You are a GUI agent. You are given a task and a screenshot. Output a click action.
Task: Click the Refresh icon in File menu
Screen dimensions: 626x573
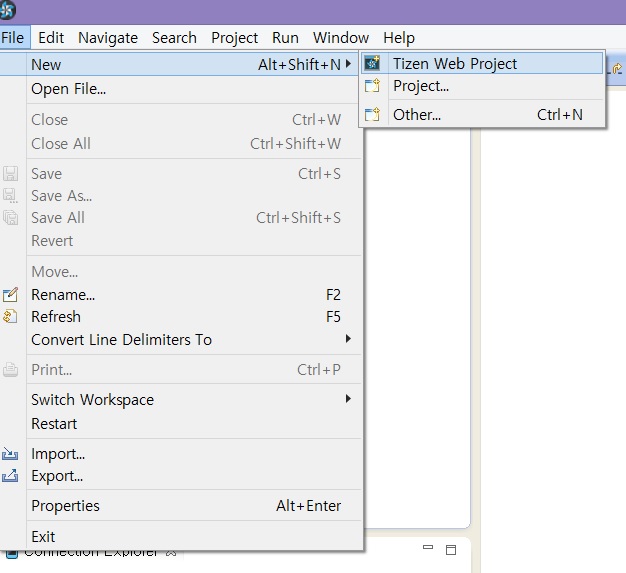pos(10,317)
